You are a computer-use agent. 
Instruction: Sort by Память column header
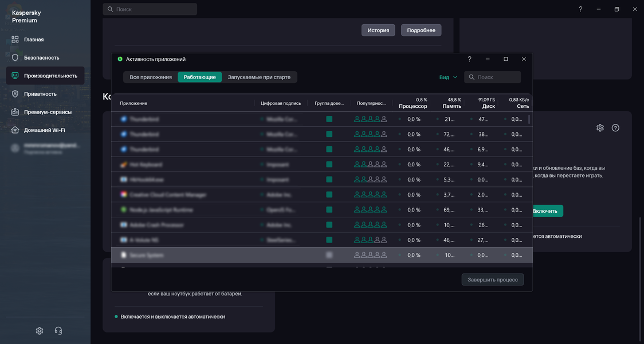click(451, 106)
